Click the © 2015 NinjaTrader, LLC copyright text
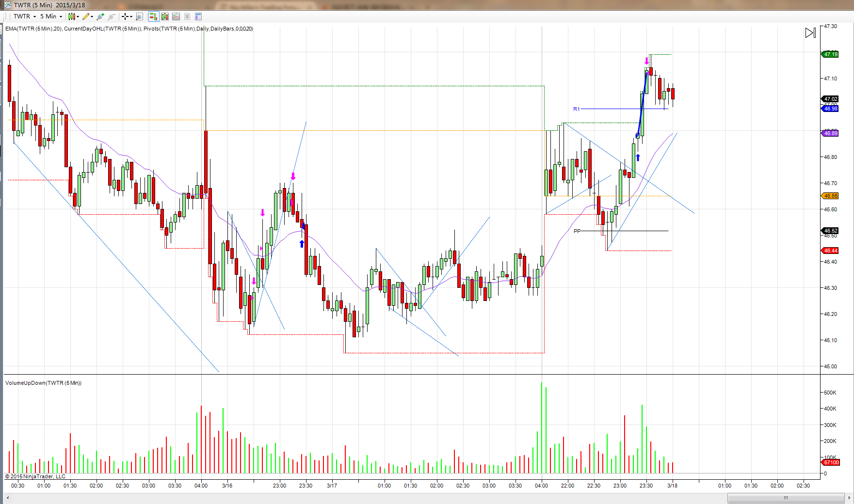 [x=35, y=476]
